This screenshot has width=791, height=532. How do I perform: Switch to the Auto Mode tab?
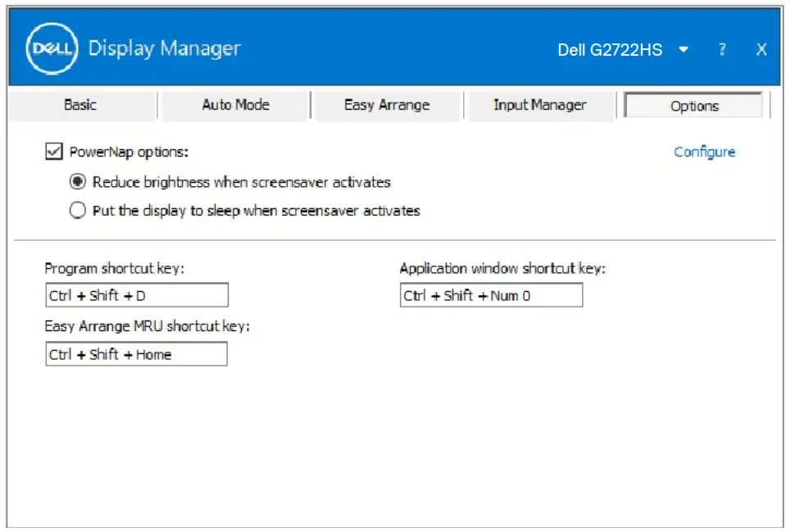tap(234, 105)
